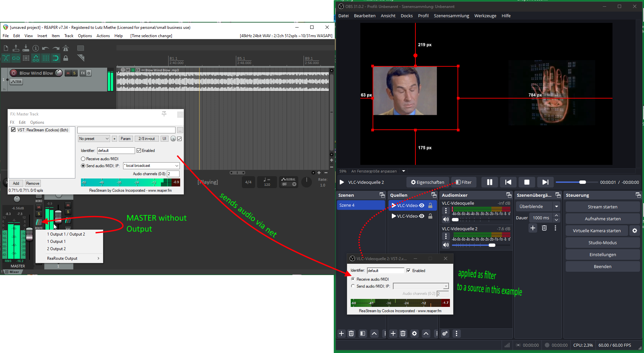Click the Undo arrow in REAPER toolbar
Screen dimensions: 644x353
[46, 48]
